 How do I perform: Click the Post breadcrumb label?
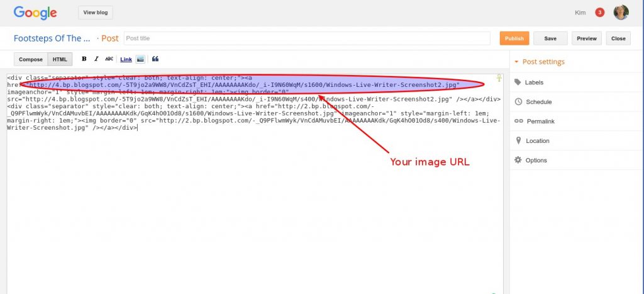pos(110,38)
